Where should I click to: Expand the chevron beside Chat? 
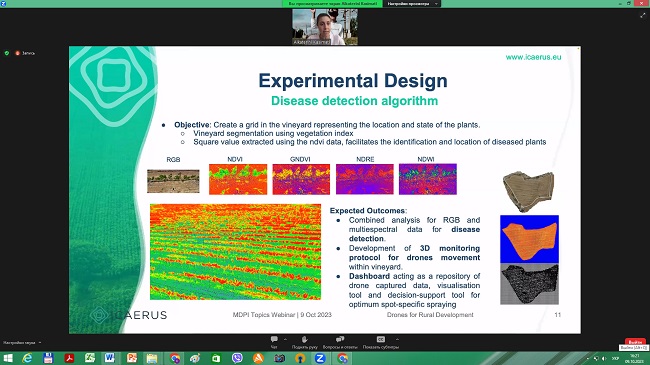point(285,339)
